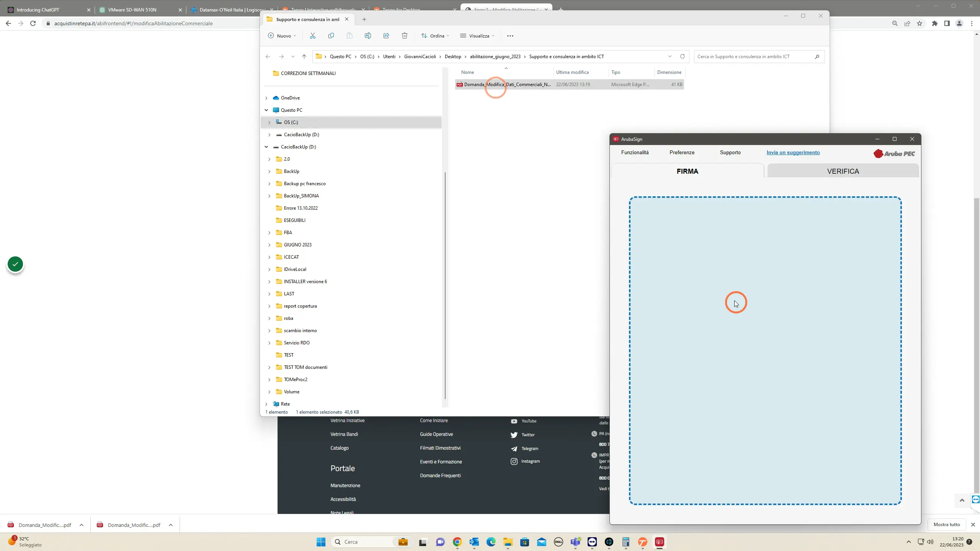Click the Delete trash icon in Explorer
The width and height of the screenshot is (980, 551).
[x=404, y=36]
